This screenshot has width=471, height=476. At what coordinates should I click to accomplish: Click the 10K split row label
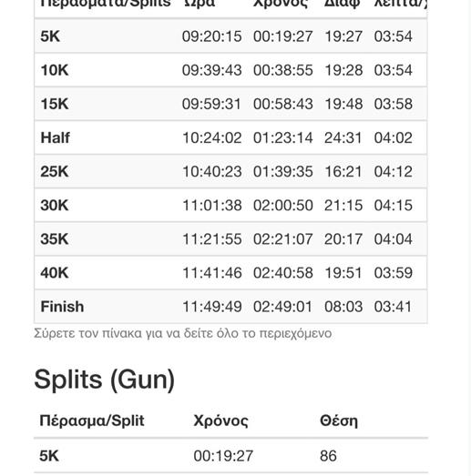55,70
